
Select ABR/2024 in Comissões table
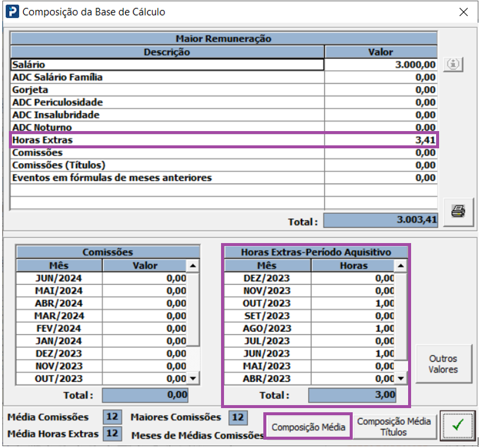(x=59, y=303)
